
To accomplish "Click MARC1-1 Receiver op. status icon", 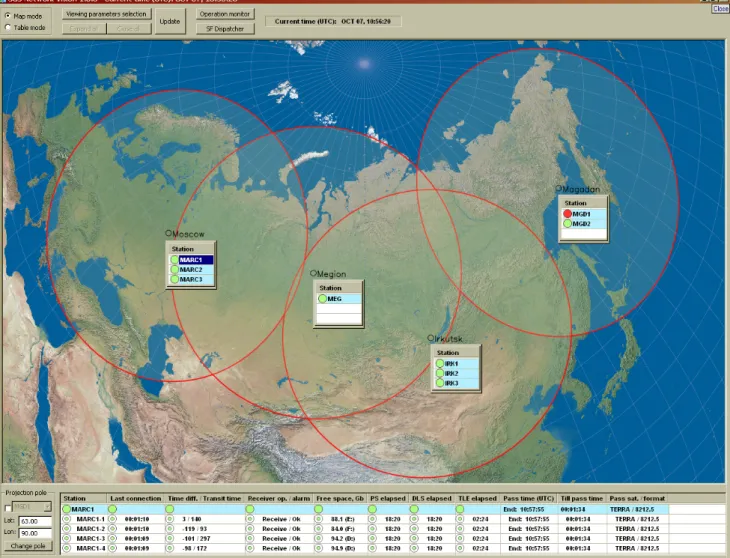I will point(250,519).
